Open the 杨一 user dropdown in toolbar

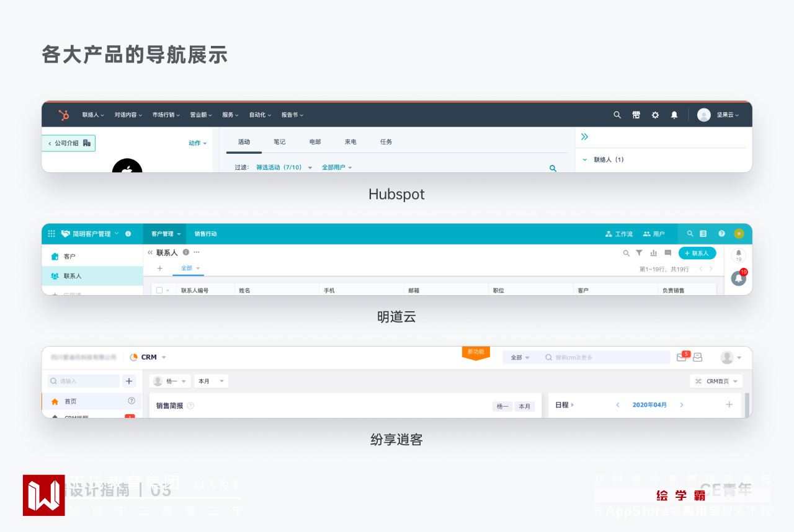171,381
